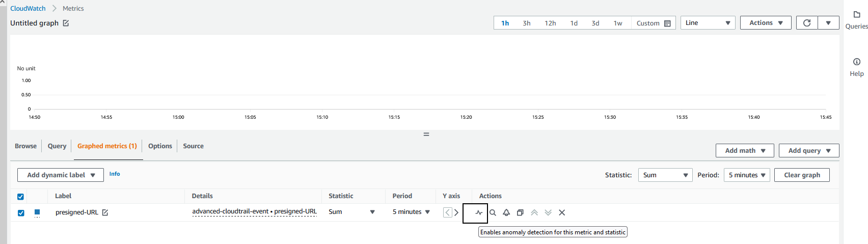Open the custom time range calendar icon
868x244 pixels.
coord(667,23)
